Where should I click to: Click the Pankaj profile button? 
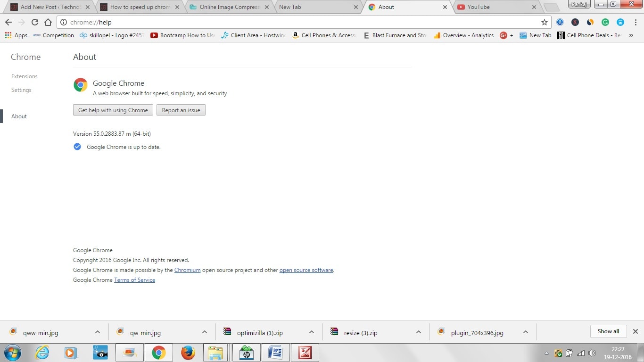579,4
